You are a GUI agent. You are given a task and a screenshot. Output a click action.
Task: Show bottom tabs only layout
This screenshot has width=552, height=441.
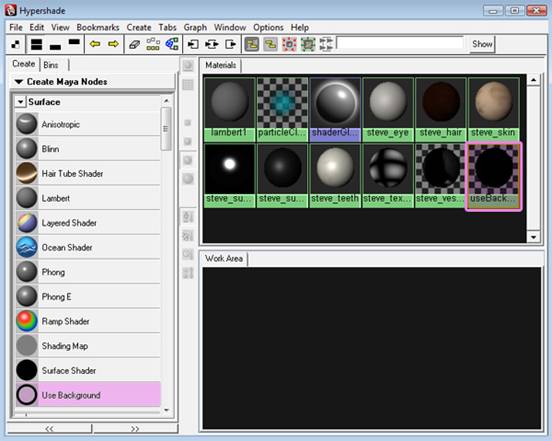pyautogui.click(x=55, y=46)
